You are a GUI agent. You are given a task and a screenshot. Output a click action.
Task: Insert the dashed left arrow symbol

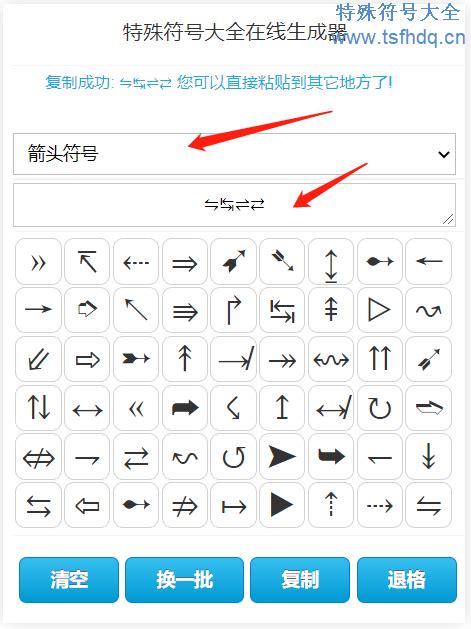click(136, 262)
